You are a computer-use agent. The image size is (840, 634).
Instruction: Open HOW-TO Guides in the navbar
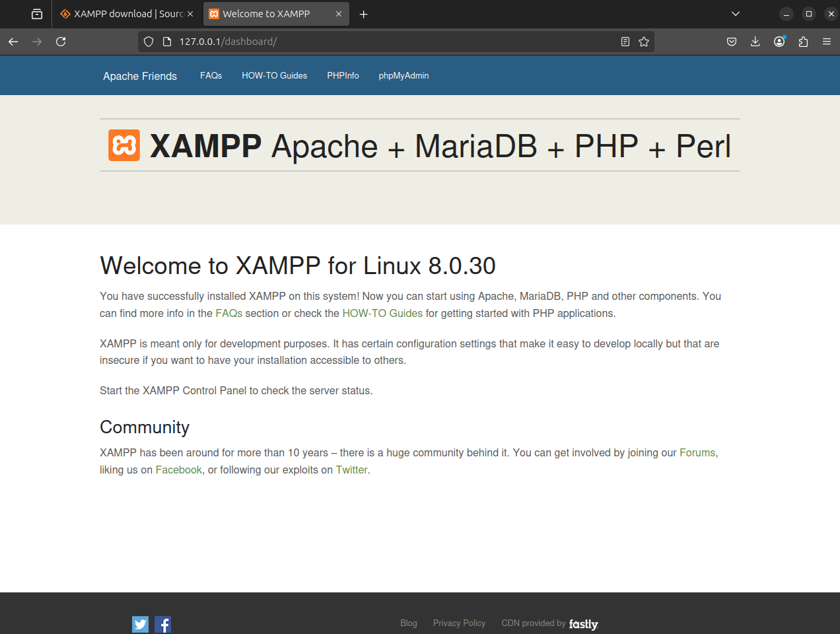tap(275, 75)
